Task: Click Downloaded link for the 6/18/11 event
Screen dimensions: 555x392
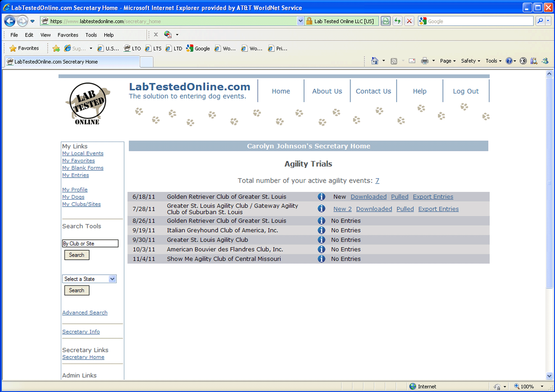Action: [x=368, y=197]
